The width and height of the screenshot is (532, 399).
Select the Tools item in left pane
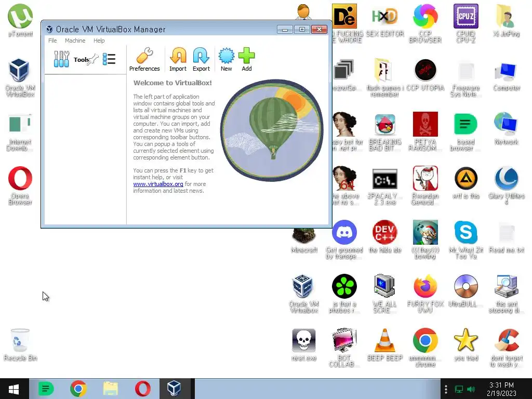pyautogui.click(x=85, y=59)
